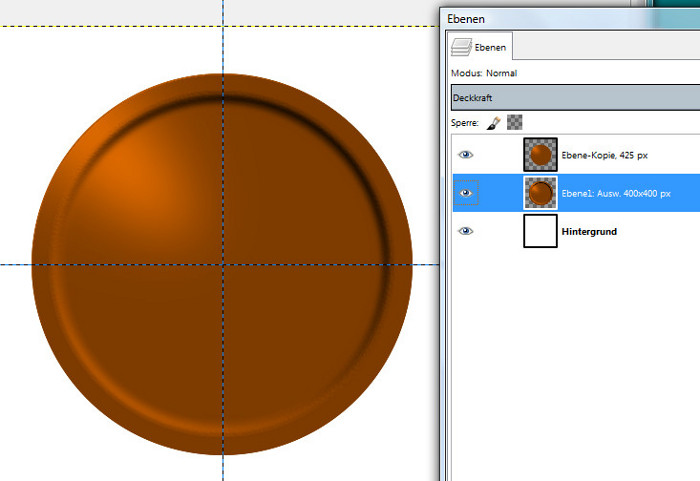This screenshot has height=481, width=700.
Task: Hide the Ebene1 layer via eye icon
Action: pos(466,193)
